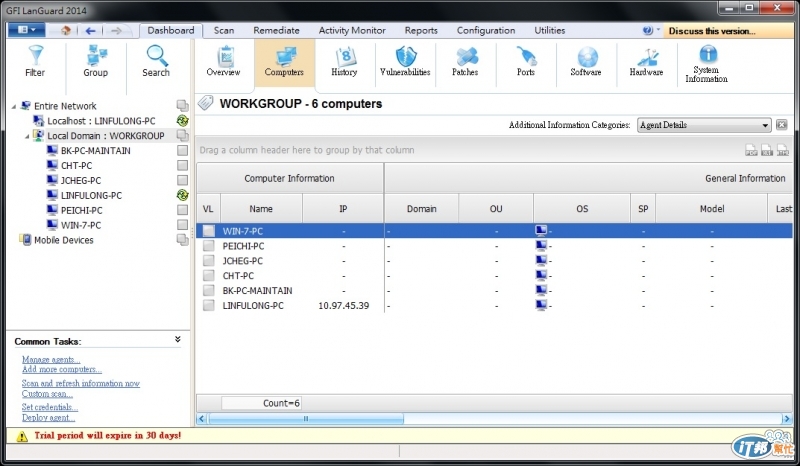This screenshot has width=800, height=466.
Task: Open the main application menu dropdown
Action: click(27, 30)
